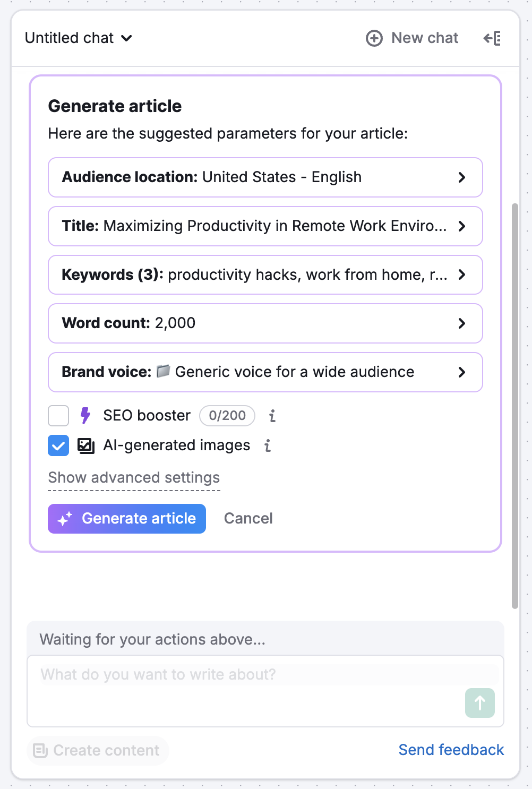Enable the SEO booster checkbox
Screen dimensions: 532x789
58,416
